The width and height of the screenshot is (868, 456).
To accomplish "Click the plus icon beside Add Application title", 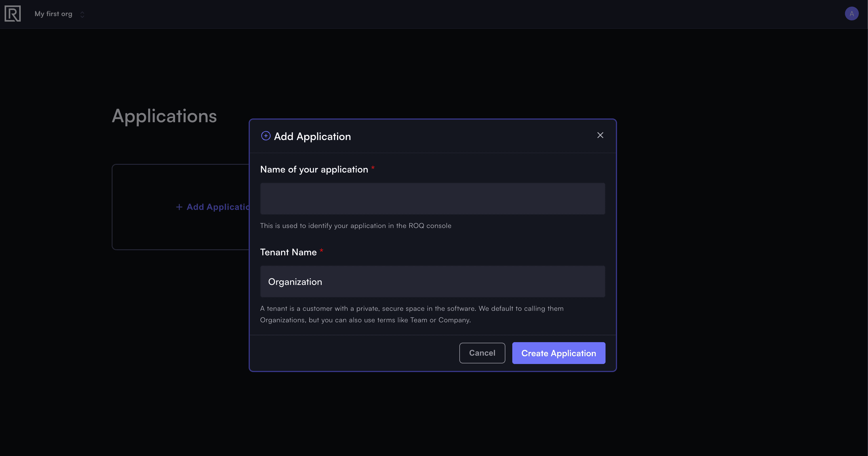I will coord(266,136).
